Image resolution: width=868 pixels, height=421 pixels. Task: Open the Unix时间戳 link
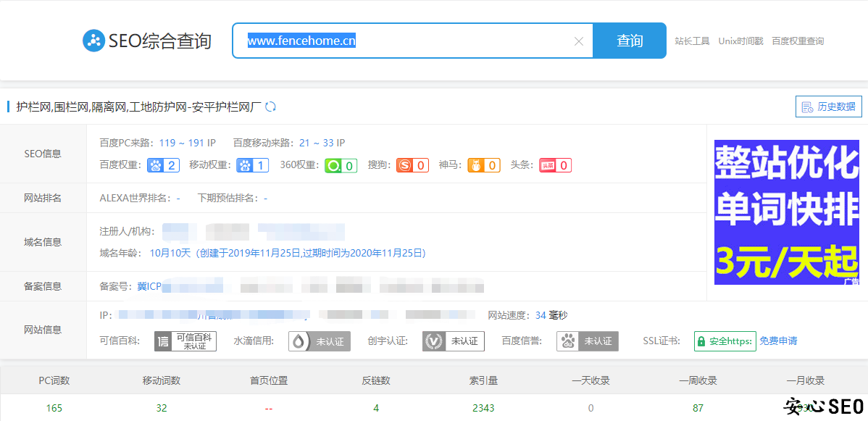(x=740, y=41)
